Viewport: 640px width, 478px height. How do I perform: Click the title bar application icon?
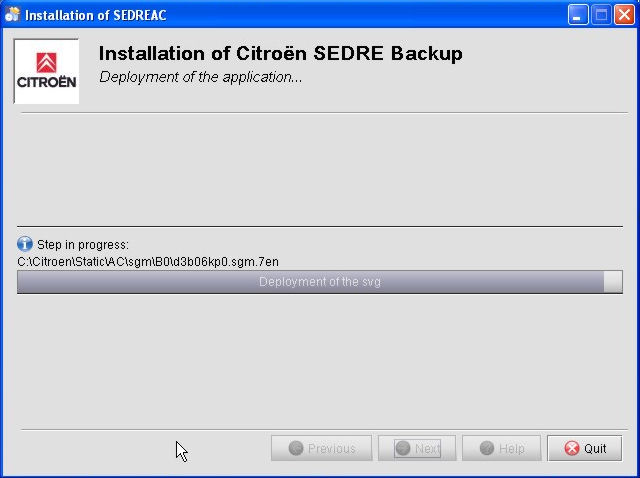coord(12,14)
